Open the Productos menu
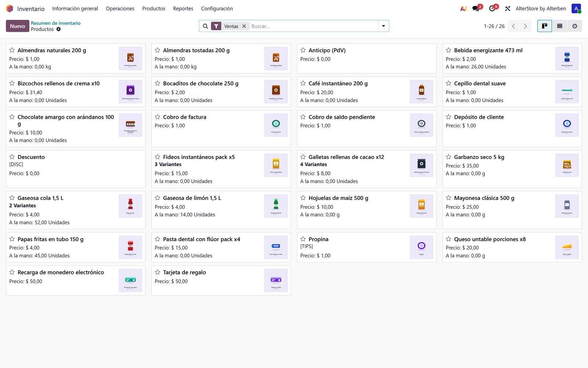Image resolution: width=588 pixels, height=368 pixels. click(x=154, y=8)
